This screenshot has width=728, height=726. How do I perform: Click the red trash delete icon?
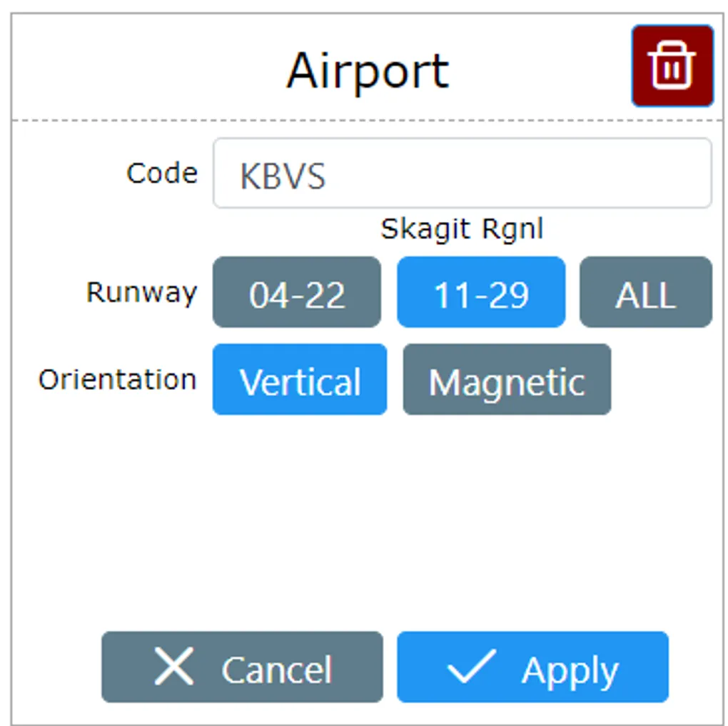[672, 66]
